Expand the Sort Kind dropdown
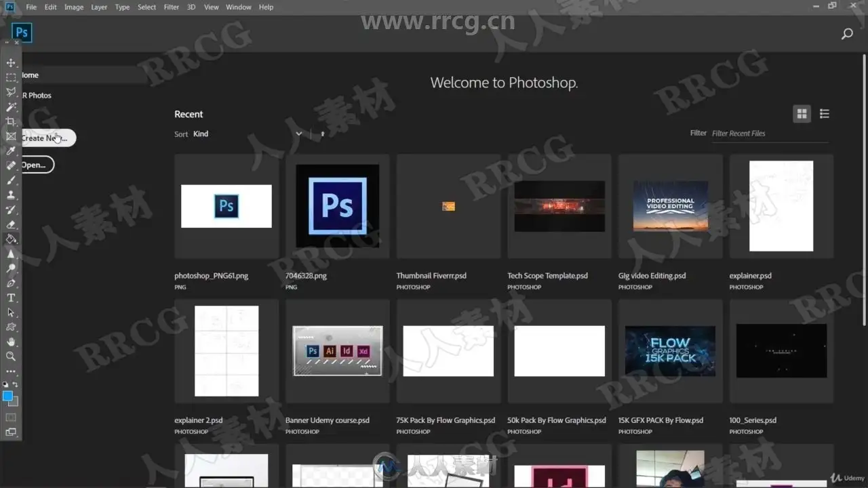The image size is (868, 488). click(x=248, y=134)
